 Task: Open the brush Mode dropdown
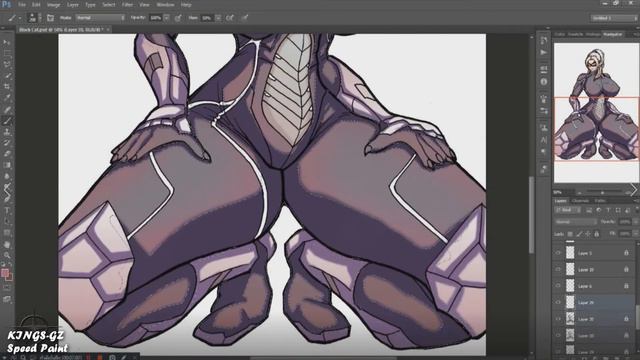[100, 18]
